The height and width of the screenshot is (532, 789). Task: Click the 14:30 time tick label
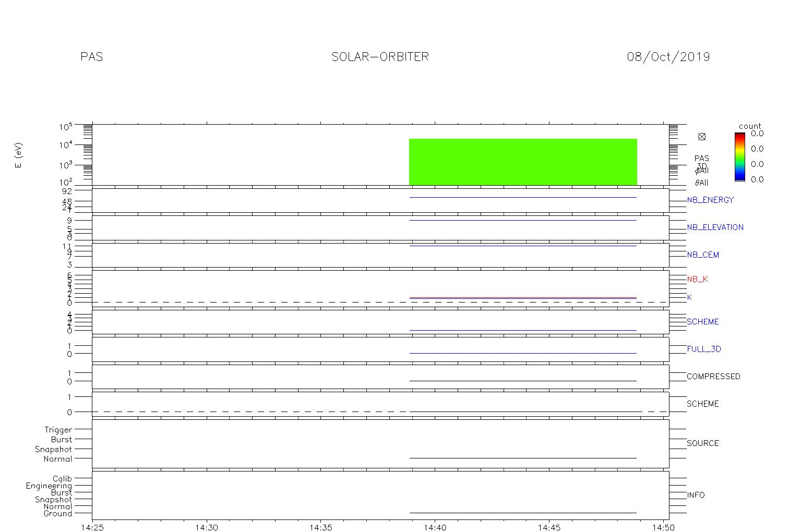(x=207, y=527)
